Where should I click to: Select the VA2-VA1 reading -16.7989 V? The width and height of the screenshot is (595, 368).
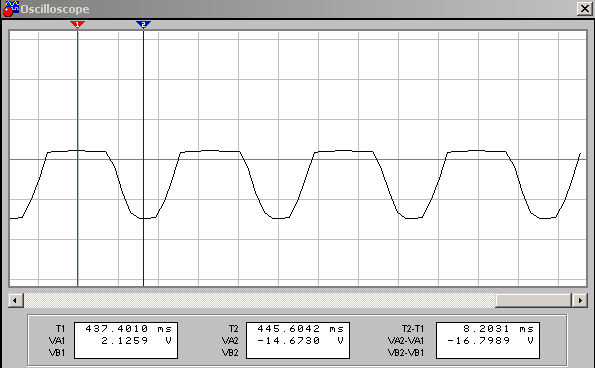point(490,341)
